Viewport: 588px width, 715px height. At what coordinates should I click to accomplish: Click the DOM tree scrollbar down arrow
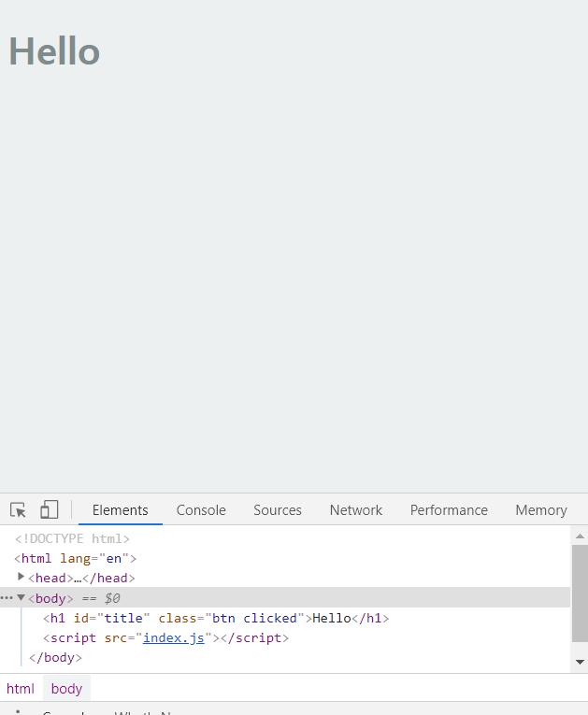coord(580,662)
